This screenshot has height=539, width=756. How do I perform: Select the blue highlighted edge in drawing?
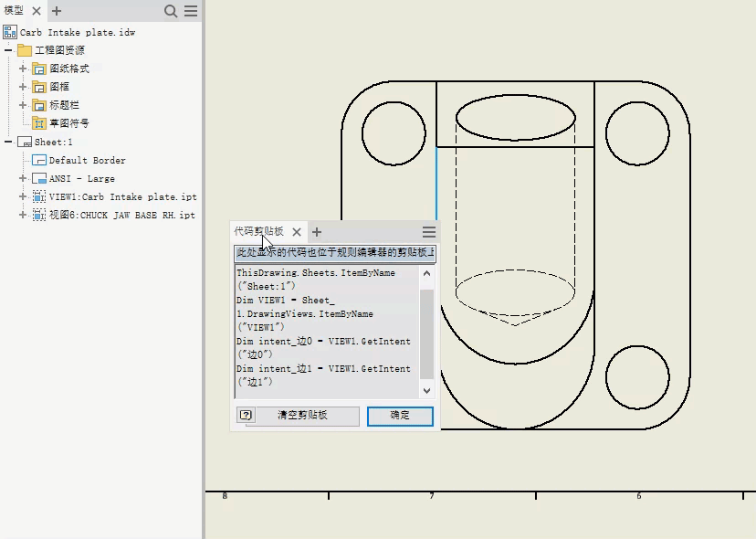click(436, 184)
